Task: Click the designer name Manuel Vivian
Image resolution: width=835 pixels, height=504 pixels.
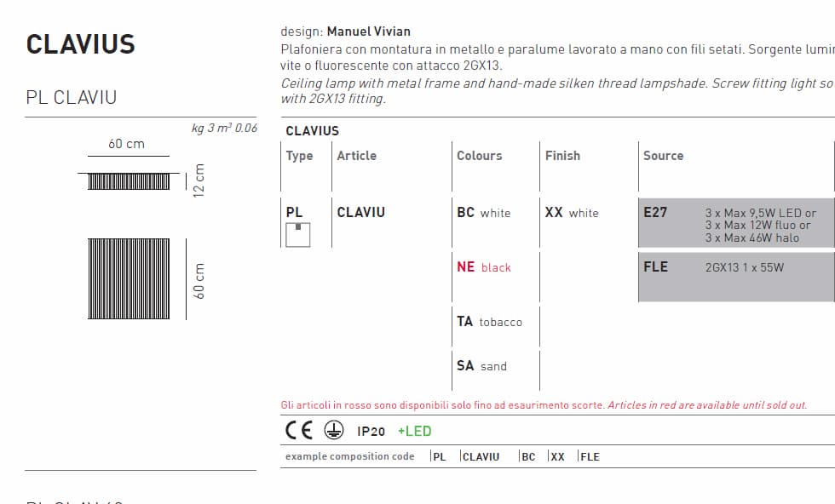Action: [368, 31]
